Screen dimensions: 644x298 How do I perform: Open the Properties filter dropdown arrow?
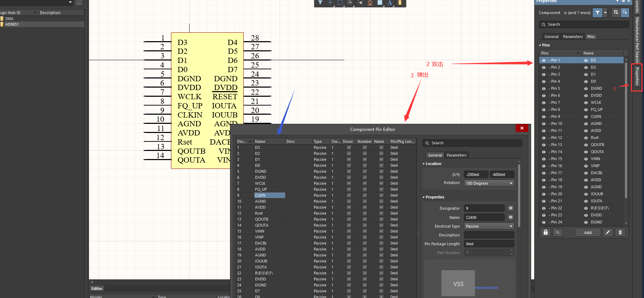click(605, 13)
